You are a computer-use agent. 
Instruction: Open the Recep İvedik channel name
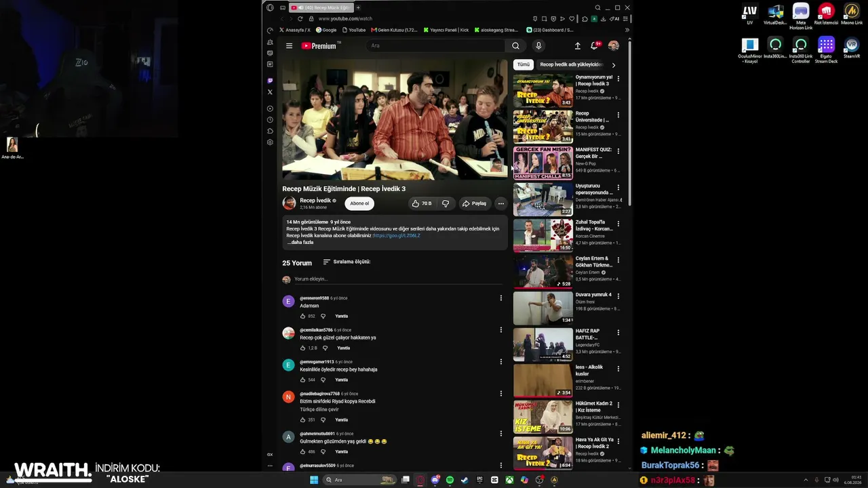315,201
